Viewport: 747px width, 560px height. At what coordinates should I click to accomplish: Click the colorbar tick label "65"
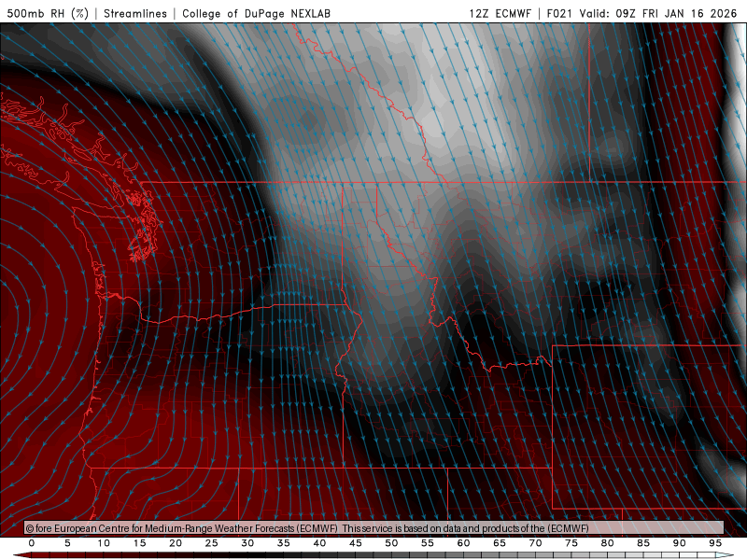tap(500, 543)
